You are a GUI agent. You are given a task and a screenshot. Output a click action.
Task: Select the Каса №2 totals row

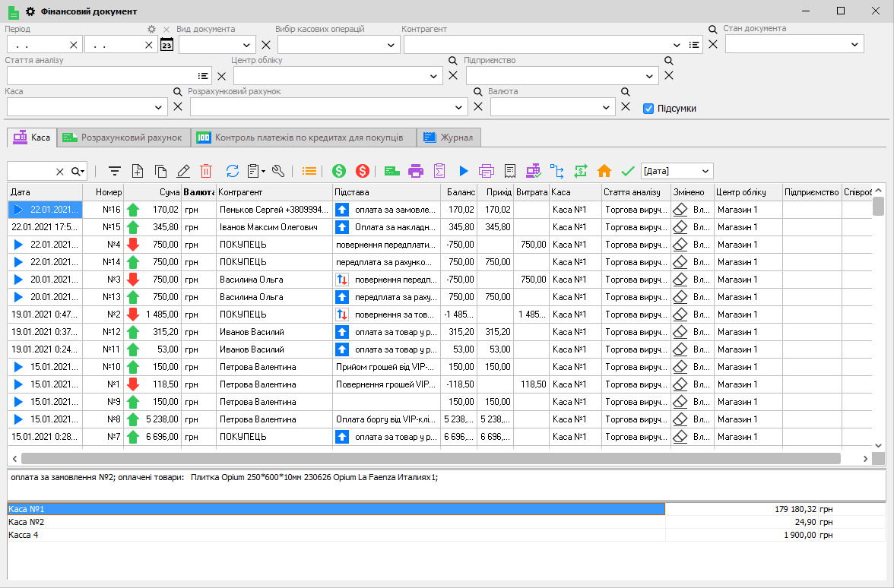[334, 522]
